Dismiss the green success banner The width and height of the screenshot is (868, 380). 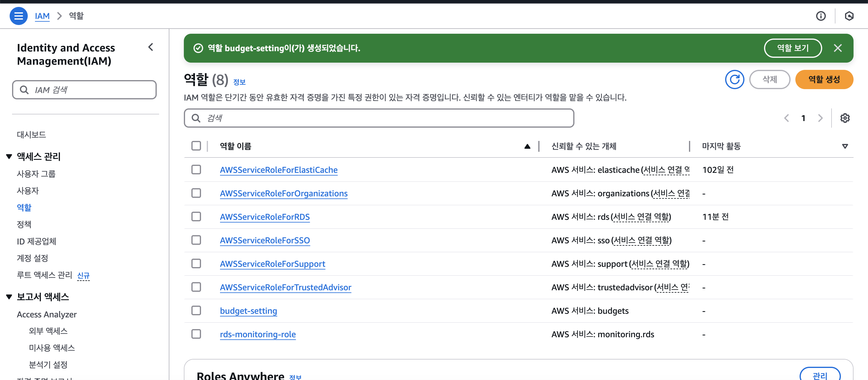[837, 48]
